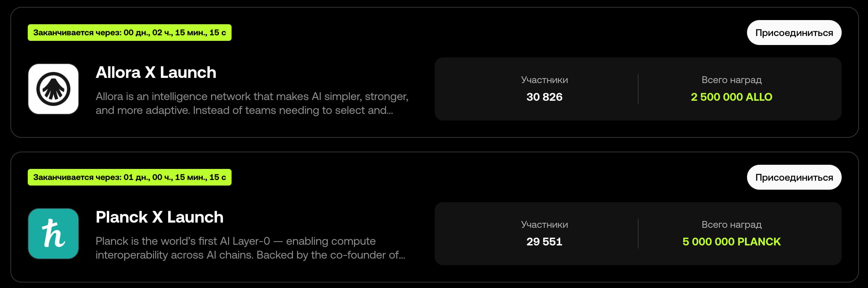Click the Planck countdown timer badge
This screenshot has height=288, width=868.
pyautogui.click(x=130, y=177)
